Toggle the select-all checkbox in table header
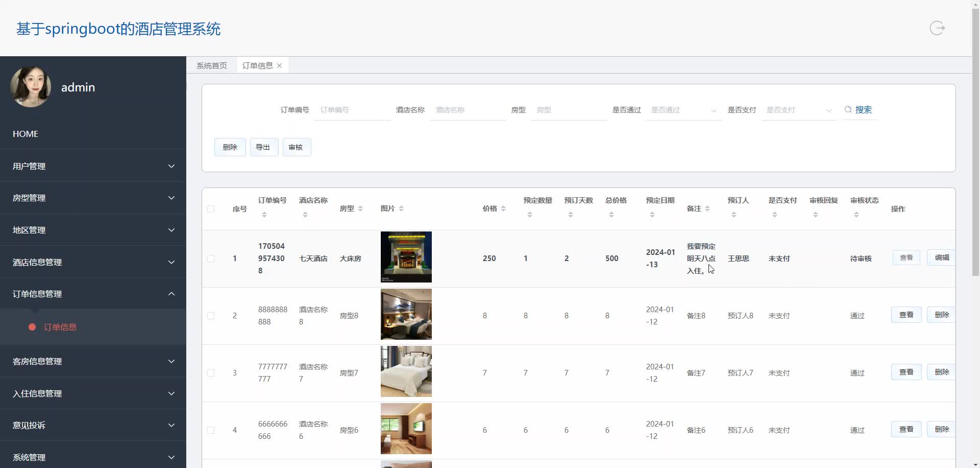Viewport: 980px width, 468px height. coord(211,209)
